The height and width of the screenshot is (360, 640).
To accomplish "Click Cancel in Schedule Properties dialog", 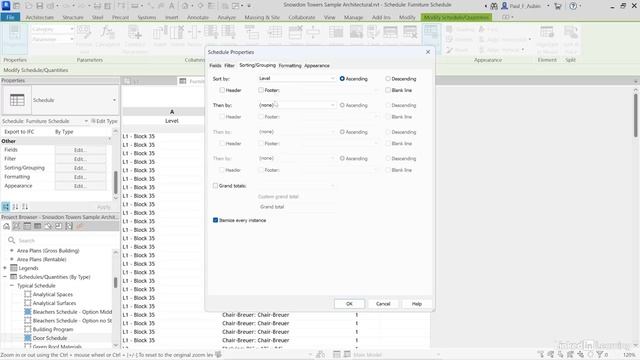I will coord(383,304).
